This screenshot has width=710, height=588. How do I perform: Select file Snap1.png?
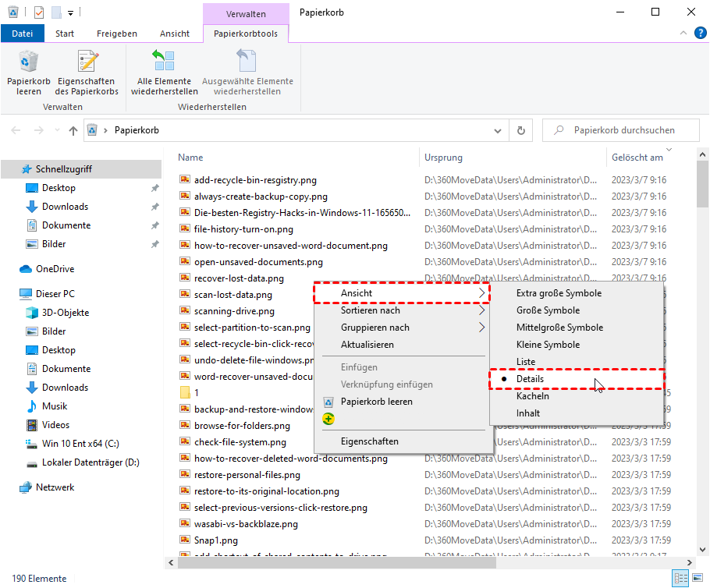coord(209,540)
